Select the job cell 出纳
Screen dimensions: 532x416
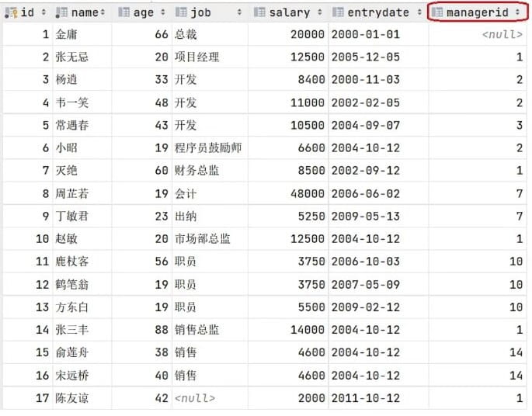pyautogui.click(x=186, y=216)
